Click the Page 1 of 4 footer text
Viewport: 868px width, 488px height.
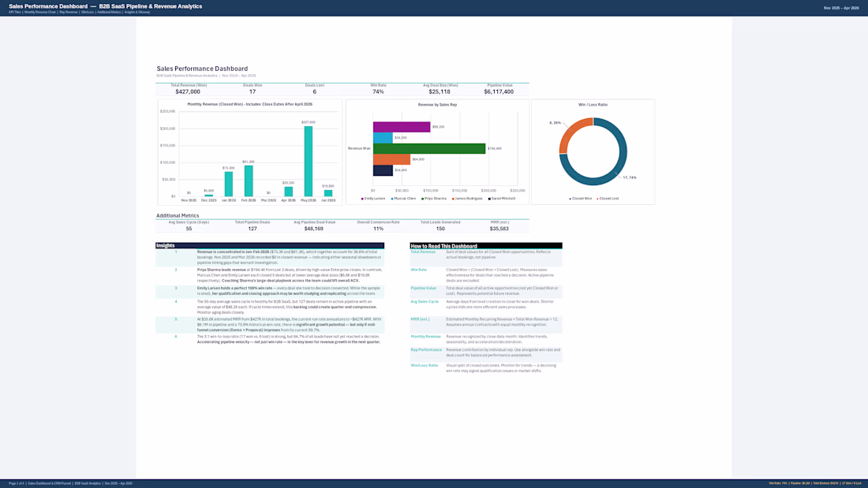tap(16, 483)
